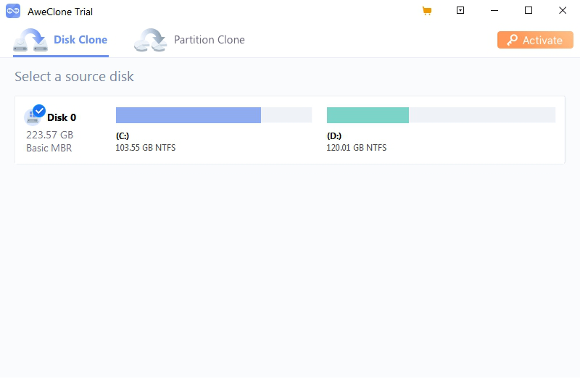Click the Partition Clone drive icon
580x392 pixels.
150,41
